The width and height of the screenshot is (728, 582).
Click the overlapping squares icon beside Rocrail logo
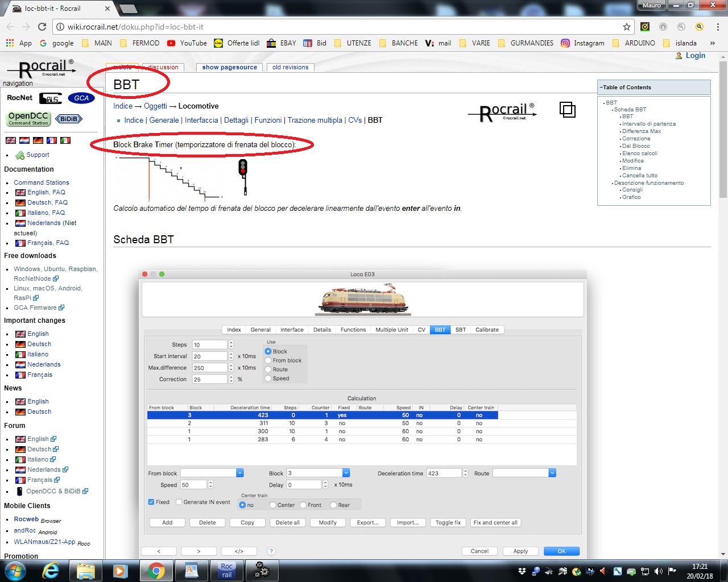tap(567, 110)
